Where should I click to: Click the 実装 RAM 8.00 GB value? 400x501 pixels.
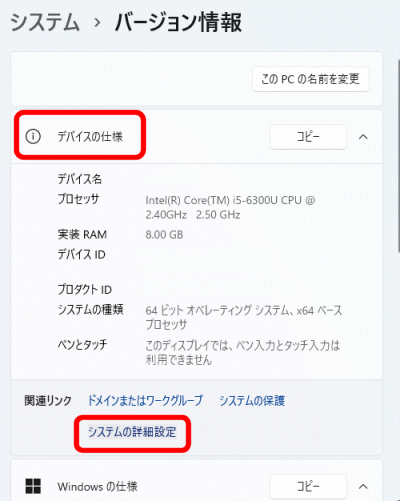tap(164, 235)
